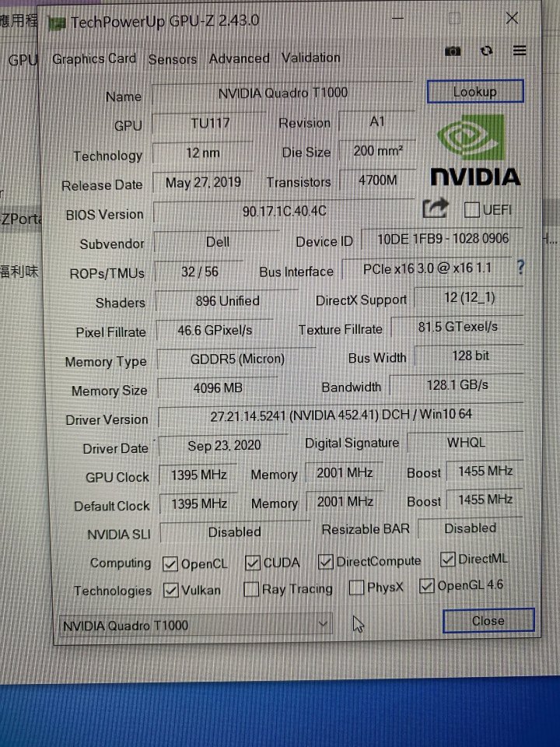Click Device ID 10DE 1FB9 - 1028 0906
This screenshot has height=747, width=560.
click(x=443, y=239)
